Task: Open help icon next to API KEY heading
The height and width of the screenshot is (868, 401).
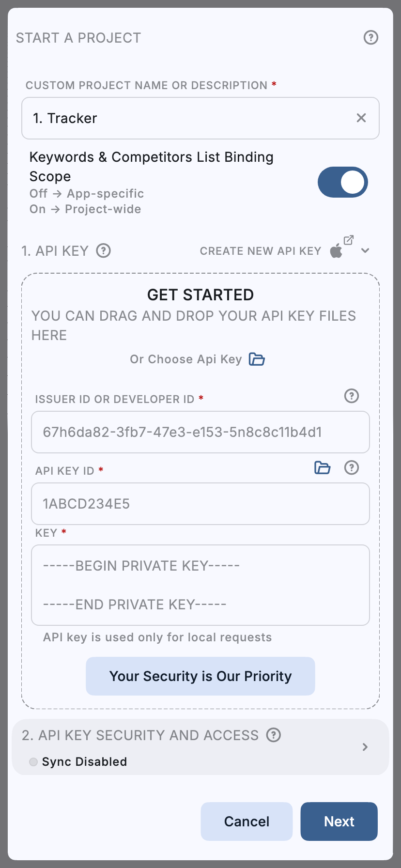Action: pos(103,250)
